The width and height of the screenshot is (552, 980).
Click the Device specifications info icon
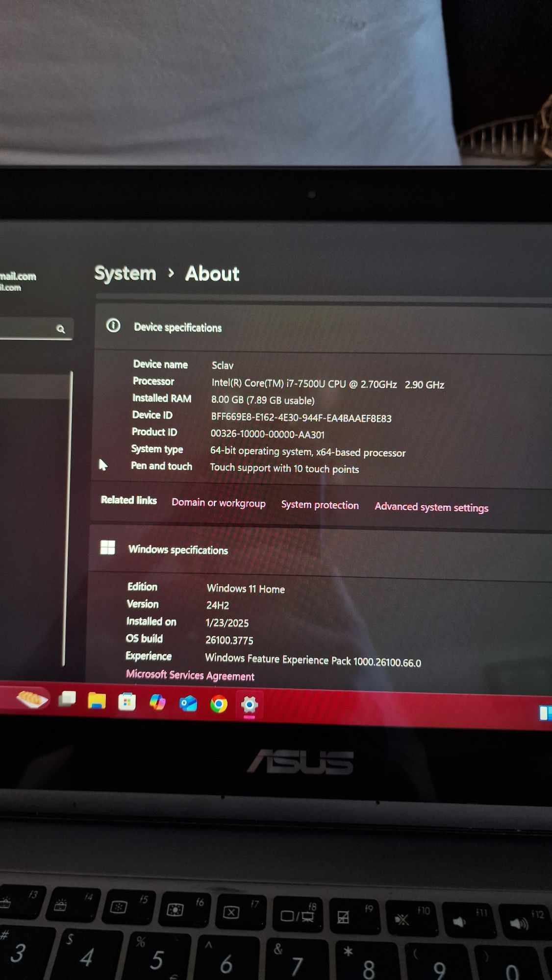(113, 325)
